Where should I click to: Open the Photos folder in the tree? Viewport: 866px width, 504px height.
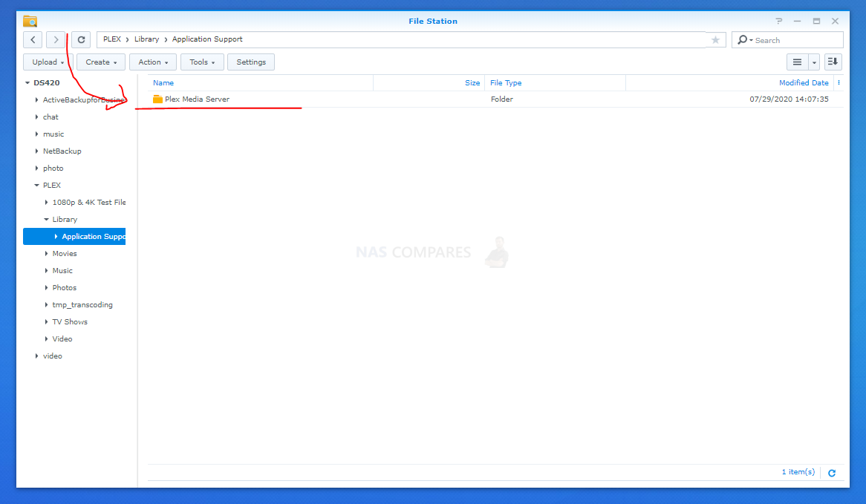coord(64,288)
